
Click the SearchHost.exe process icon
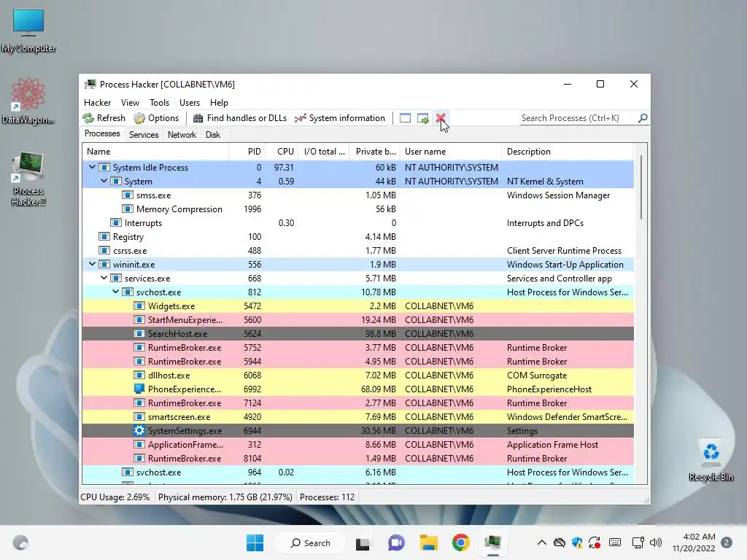[x=139, y=333]
